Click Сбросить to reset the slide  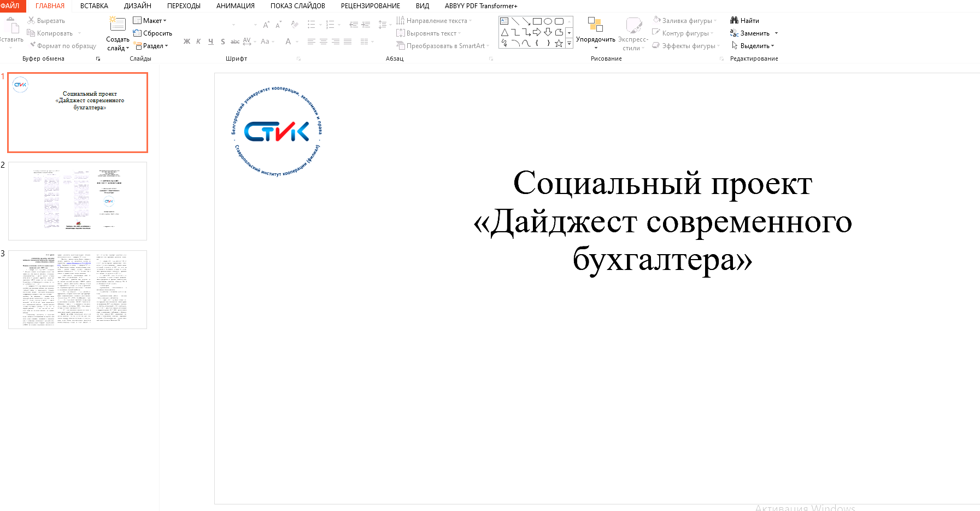tap(153, 33)
